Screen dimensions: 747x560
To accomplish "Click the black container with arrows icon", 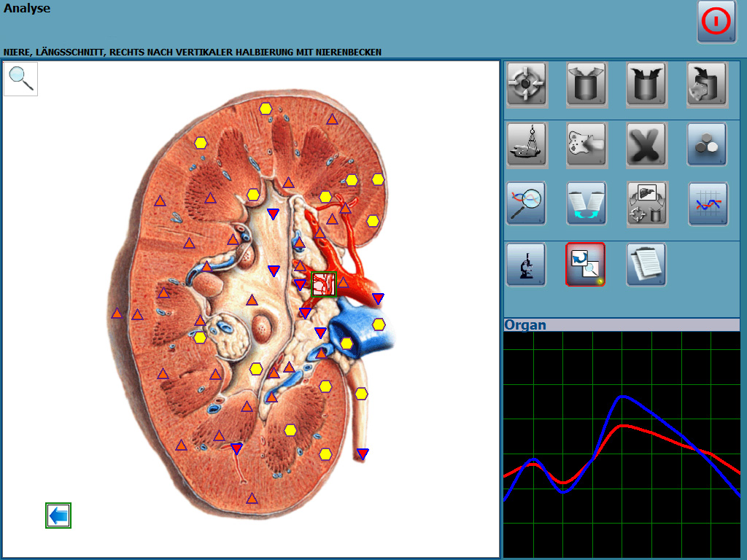I will (646, 84).
